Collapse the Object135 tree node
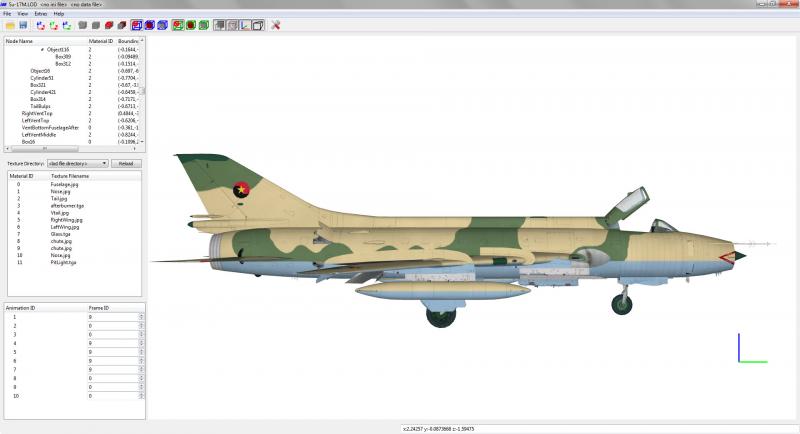Image resolution: width=800 pixels, height=434 pixels. pyautogui.click(x=42, y=49)
